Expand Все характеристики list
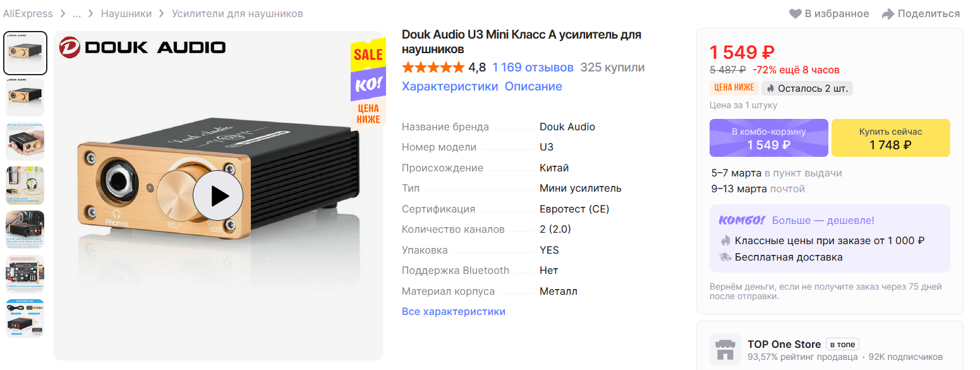This screenshot has width=980, height=370. coord(454,311)
